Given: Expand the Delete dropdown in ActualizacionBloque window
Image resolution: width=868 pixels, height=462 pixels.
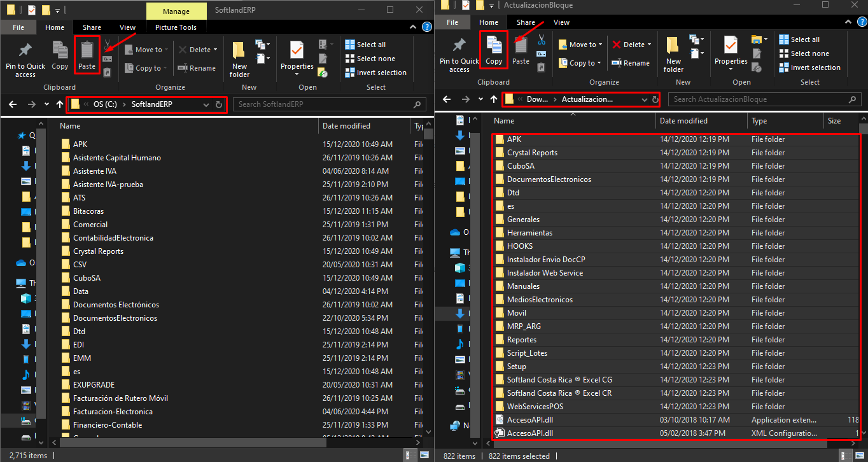Looking at the screenshot, I should 649,45.
